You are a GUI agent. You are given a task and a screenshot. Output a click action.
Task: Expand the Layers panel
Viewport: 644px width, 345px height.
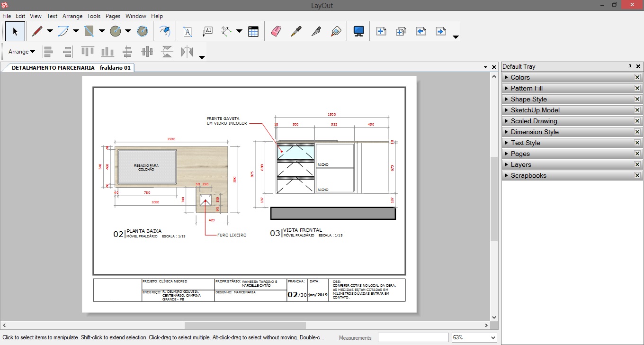click(521, 164)
